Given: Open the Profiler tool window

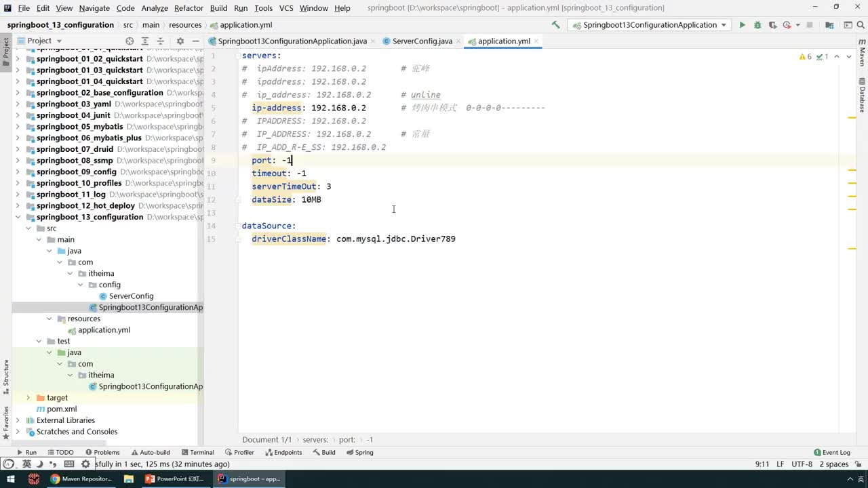Looking at the screenshot, I should click(x=239, y=452).
